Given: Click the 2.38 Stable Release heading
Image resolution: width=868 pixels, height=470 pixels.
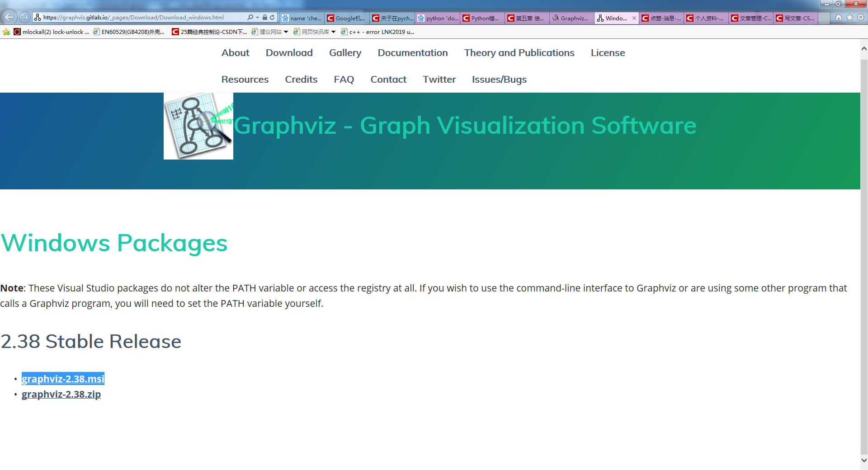Looking at the screenshot, I should tap(91, 341).
